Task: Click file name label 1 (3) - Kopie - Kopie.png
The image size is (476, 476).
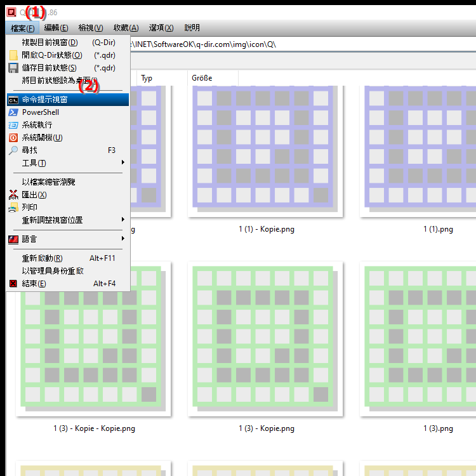Action: click(x=95, y=428)
